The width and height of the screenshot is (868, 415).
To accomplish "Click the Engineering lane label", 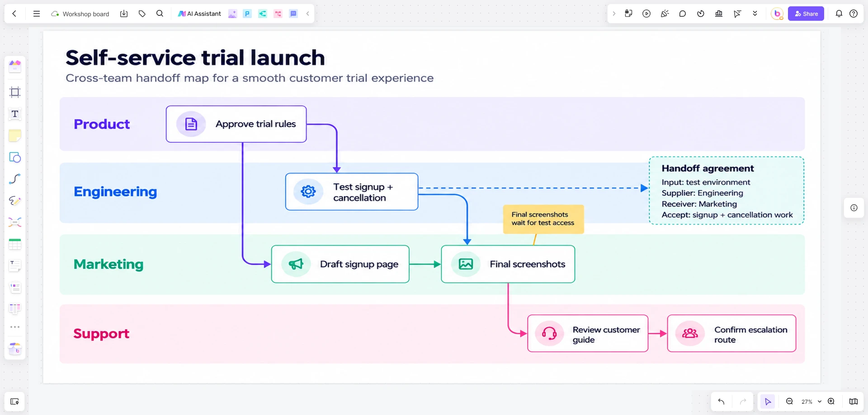I will tap(115, 192).
